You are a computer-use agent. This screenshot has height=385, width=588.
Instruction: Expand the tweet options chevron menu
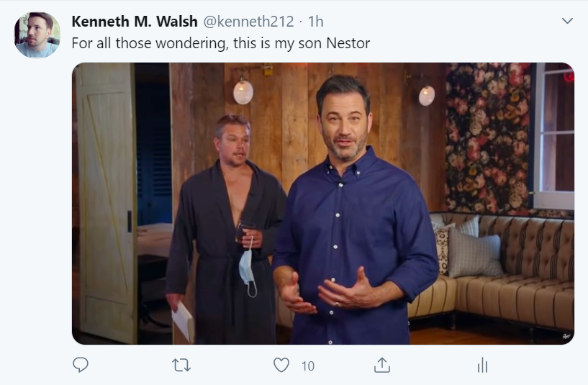click(x=567, y=21)
